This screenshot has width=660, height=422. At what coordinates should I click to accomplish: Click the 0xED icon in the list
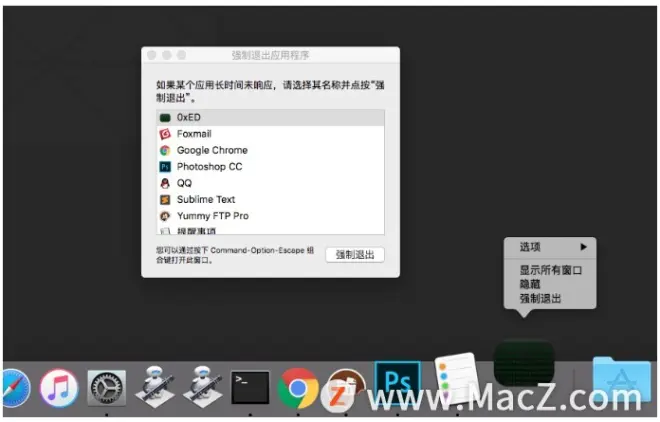(x=165, y=118)
